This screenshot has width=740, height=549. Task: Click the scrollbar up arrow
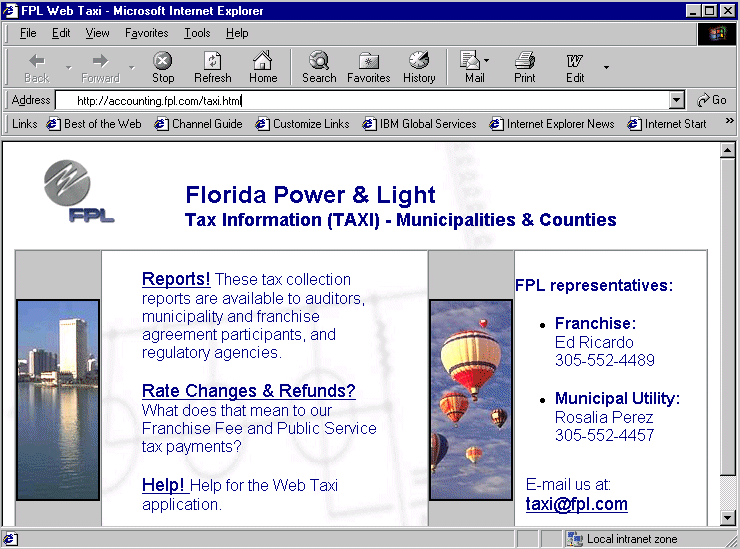point(727,151)
